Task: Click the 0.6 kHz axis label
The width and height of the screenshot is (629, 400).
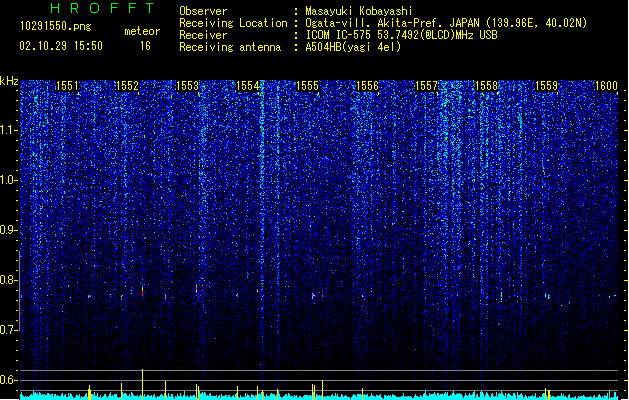Action: 8,380
